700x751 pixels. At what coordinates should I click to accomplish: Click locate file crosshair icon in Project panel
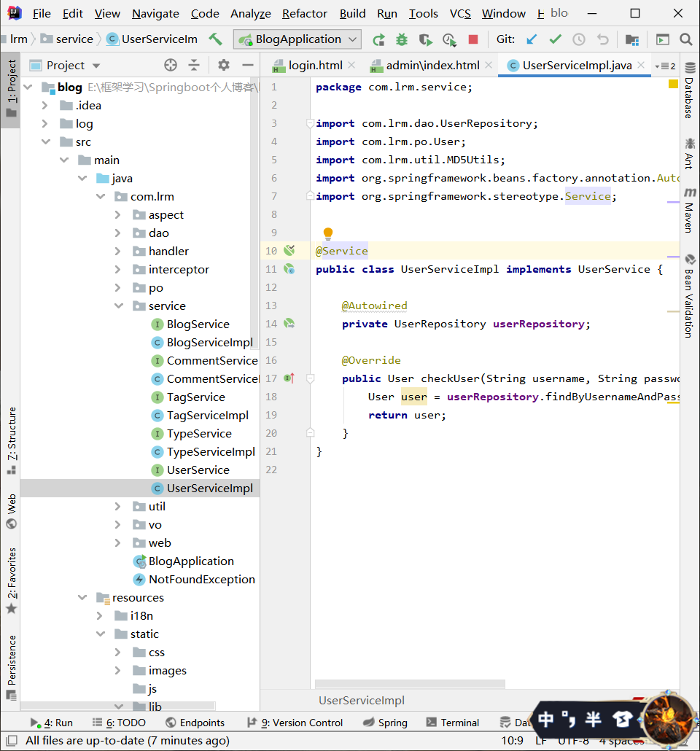pos(171,65)
